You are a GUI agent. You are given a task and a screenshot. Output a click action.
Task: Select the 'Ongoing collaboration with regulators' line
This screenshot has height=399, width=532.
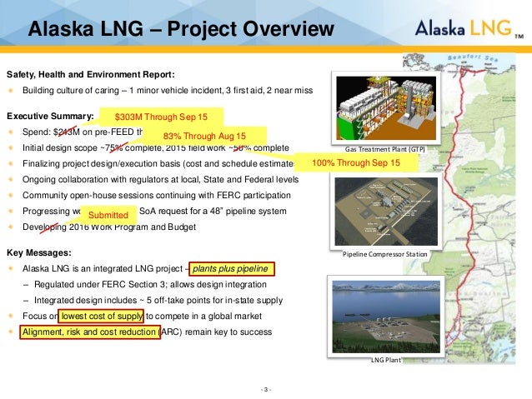coord(160,179)
